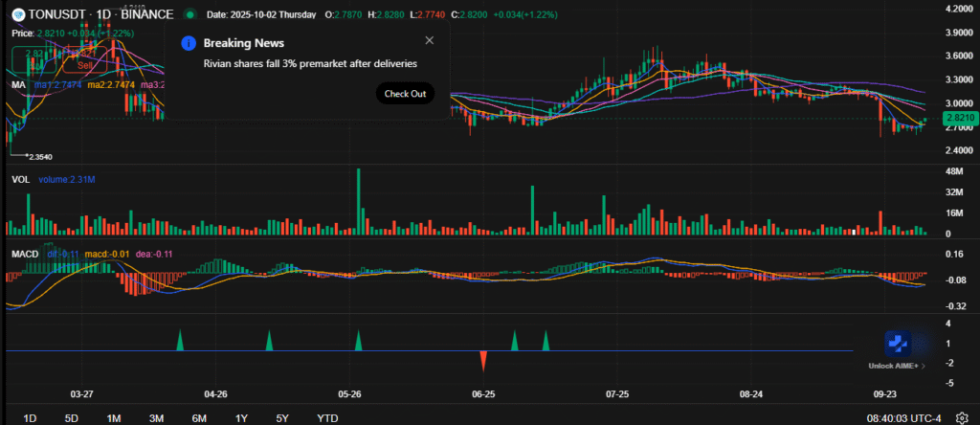Open chart settings gear icon
Viewport: 980px width, 425px height.
pyautogui.click(x=963, y=417)
